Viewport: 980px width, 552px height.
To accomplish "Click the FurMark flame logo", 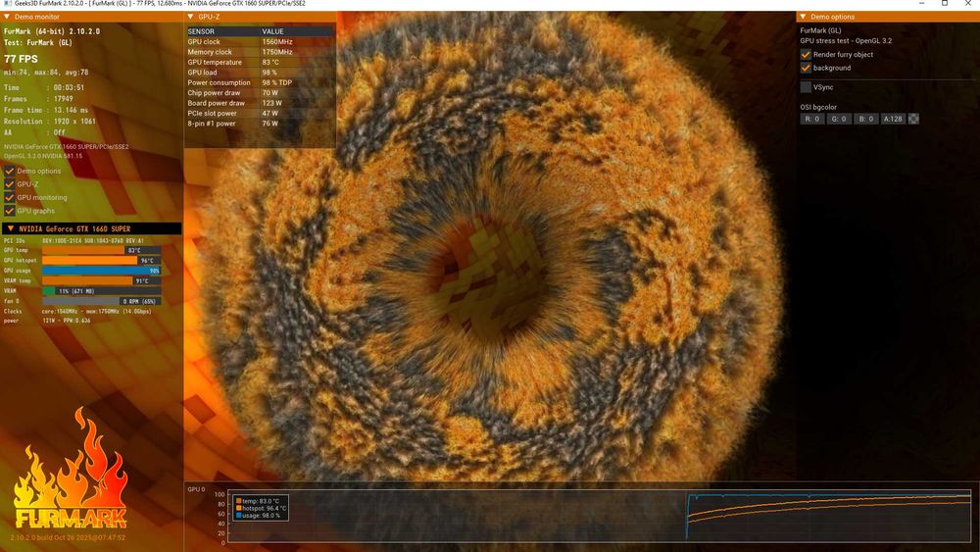I will click(x=71, y=469).
